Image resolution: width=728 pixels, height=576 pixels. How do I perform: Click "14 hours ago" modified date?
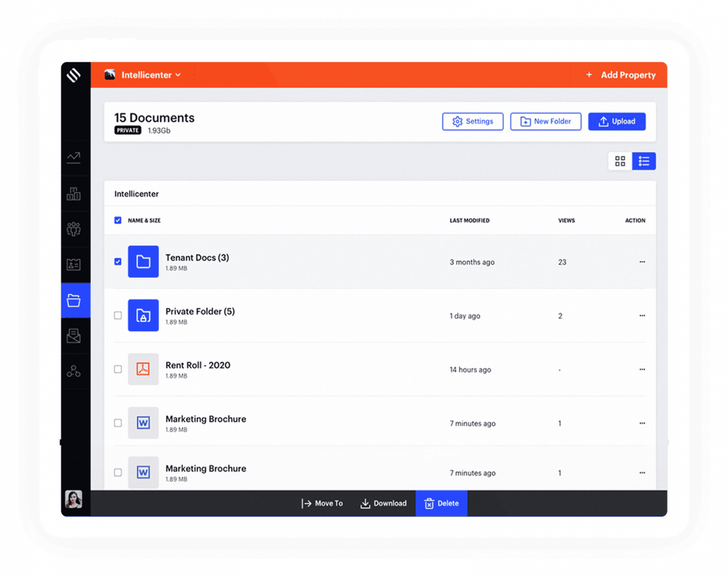coord(470,370)
